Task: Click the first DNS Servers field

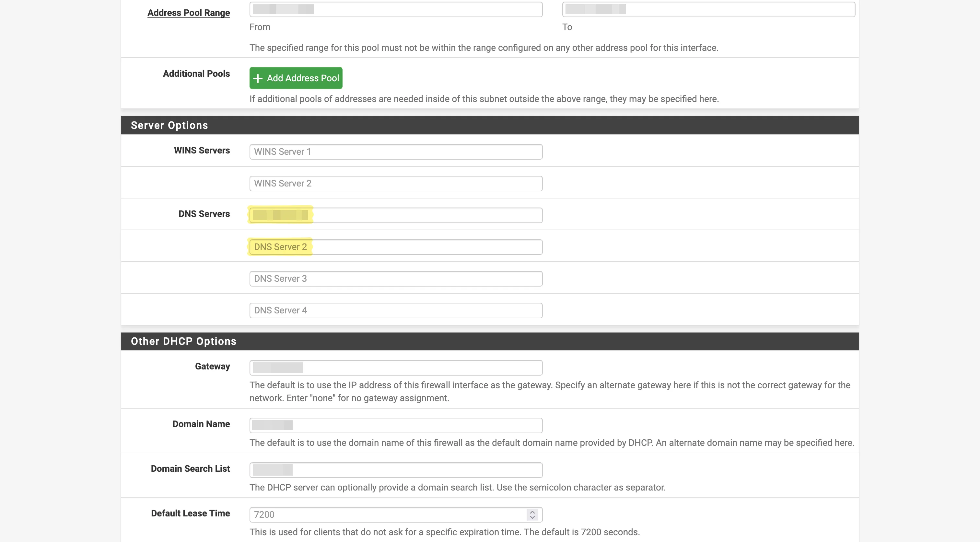Action: 396,215
